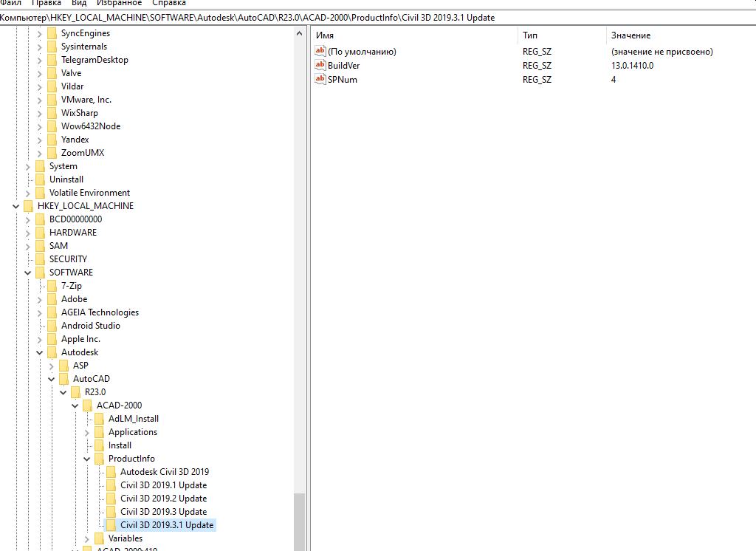The height and width of the screenshot is (551, 756).
Task: Click the SPNum string value icon
Action: click(x=320, y=79)
